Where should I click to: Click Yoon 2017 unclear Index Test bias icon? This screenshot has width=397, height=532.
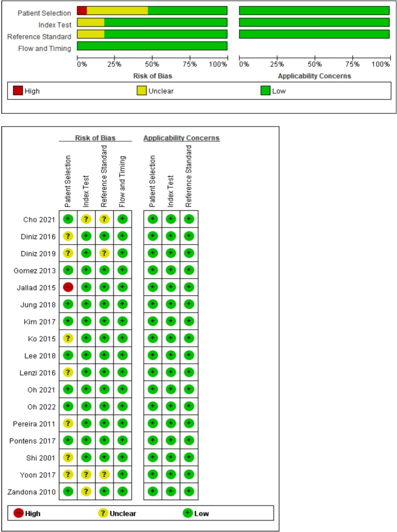pos(86,474)
